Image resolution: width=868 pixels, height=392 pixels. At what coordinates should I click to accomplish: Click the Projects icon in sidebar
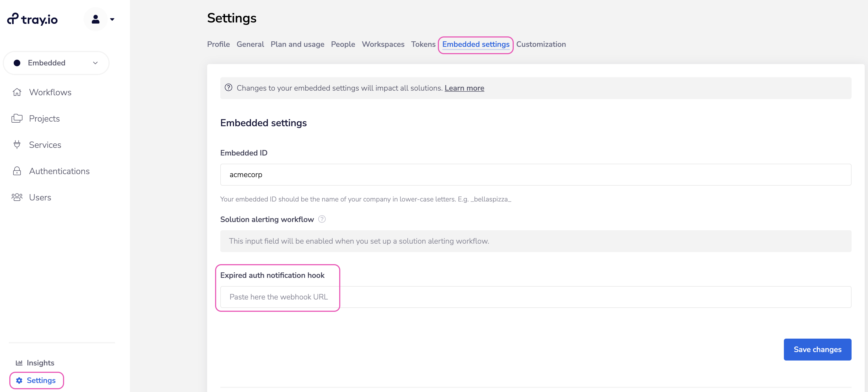17,118
